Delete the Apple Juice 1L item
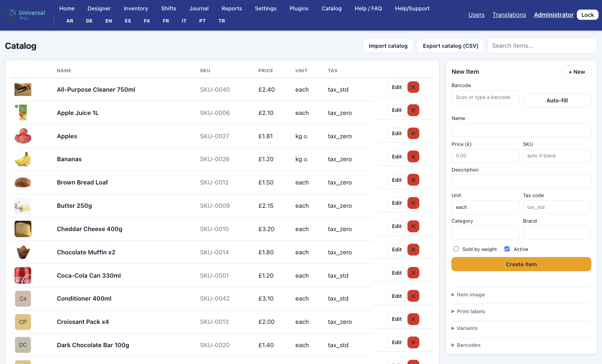The width and height of the screenshot is (602, 364). [413, 110]
